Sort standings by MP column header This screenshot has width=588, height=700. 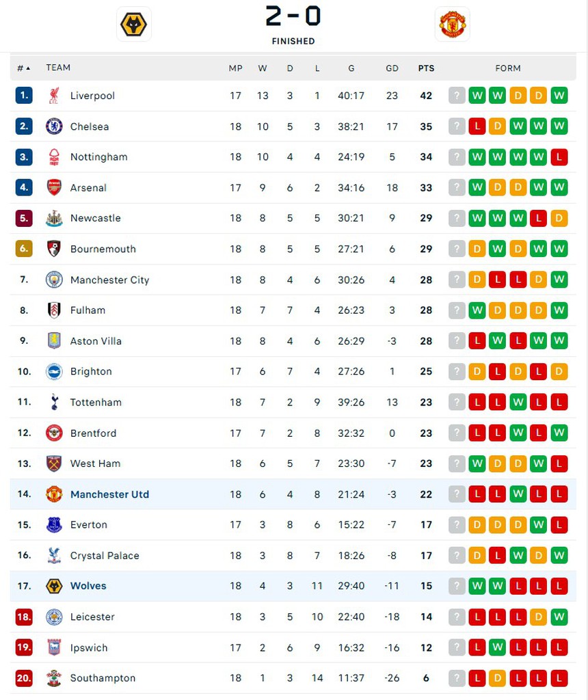coord(235,68)
